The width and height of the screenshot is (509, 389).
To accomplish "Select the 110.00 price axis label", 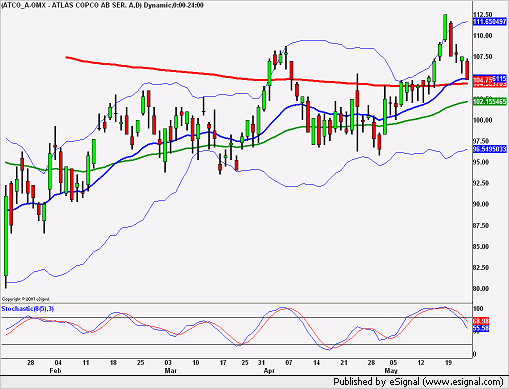I will pyautogui.click(x=483, y=35).
